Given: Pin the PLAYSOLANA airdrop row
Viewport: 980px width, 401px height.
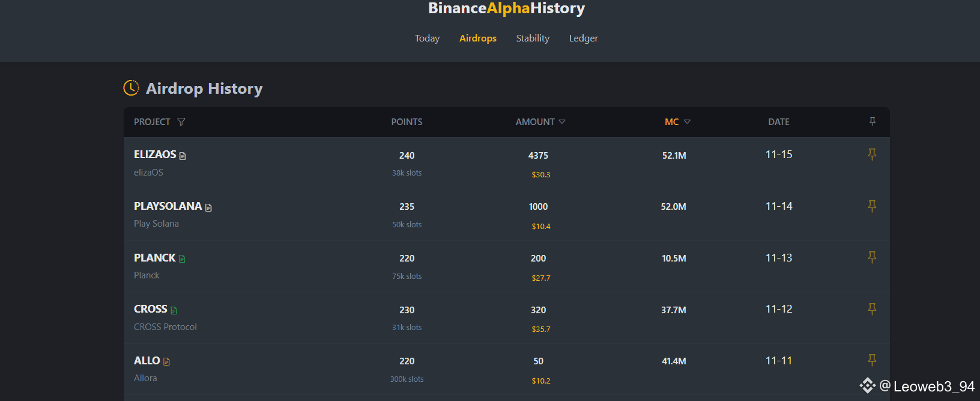Looking at the screenshot, I should 872,206.
